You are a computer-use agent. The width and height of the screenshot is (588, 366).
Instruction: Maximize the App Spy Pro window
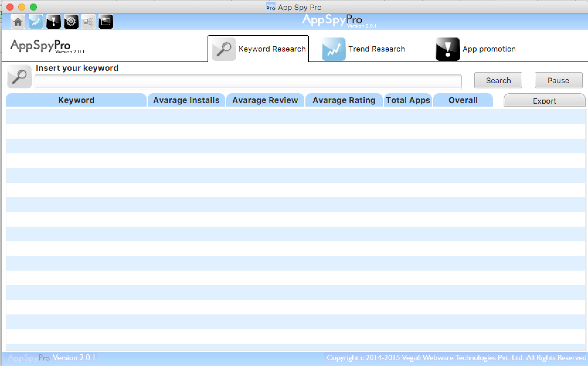33,7
